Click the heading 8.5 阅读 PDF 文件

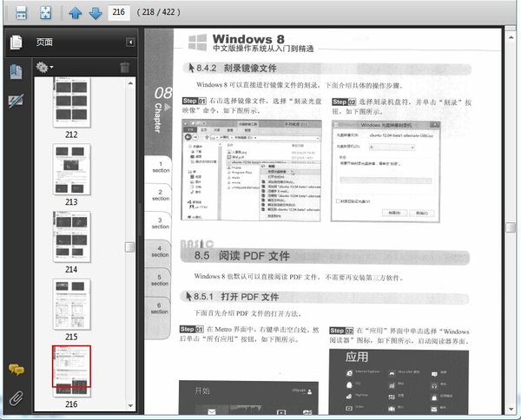(x=242, y=256)
